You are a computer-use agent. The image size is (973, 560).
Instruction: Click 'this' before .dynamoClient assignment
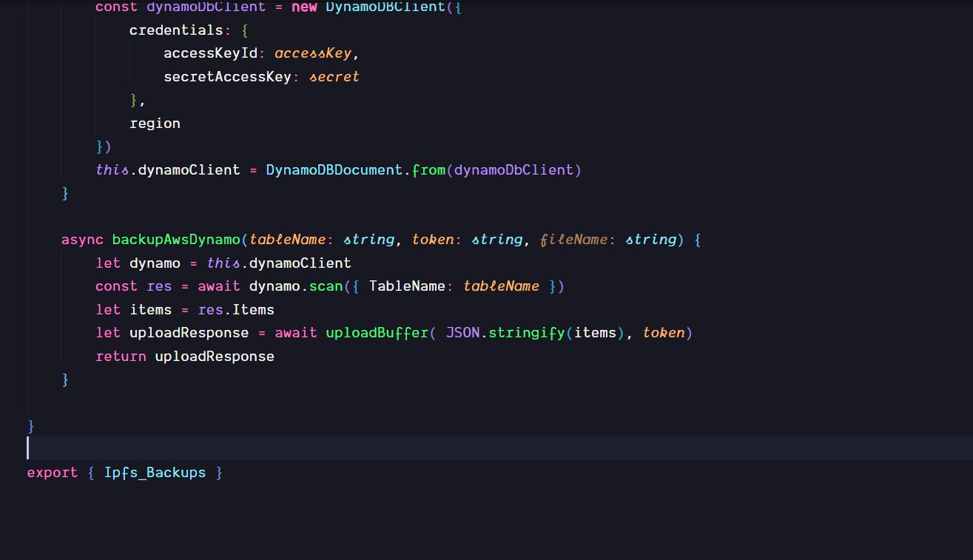[x=112, y=170]
